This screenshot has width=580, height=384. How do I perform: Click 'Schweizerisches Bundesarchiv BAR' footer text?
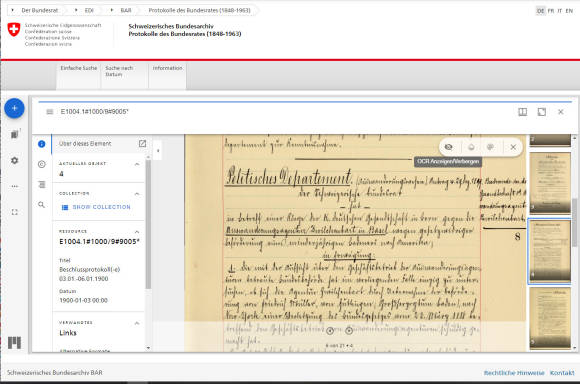pyautogui.click(x=54, y=373)
